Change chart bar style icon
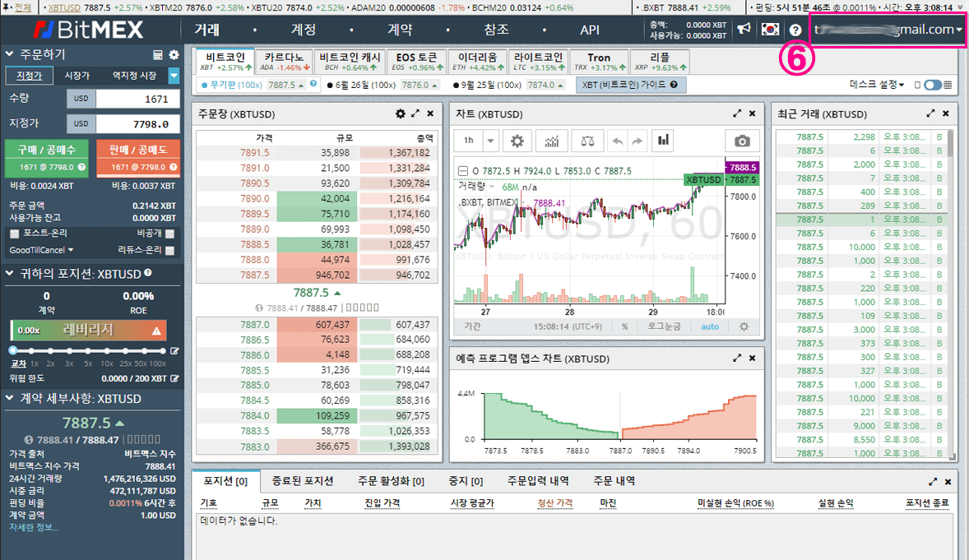This screenshot has height=560, width=969. click(663, 141)
